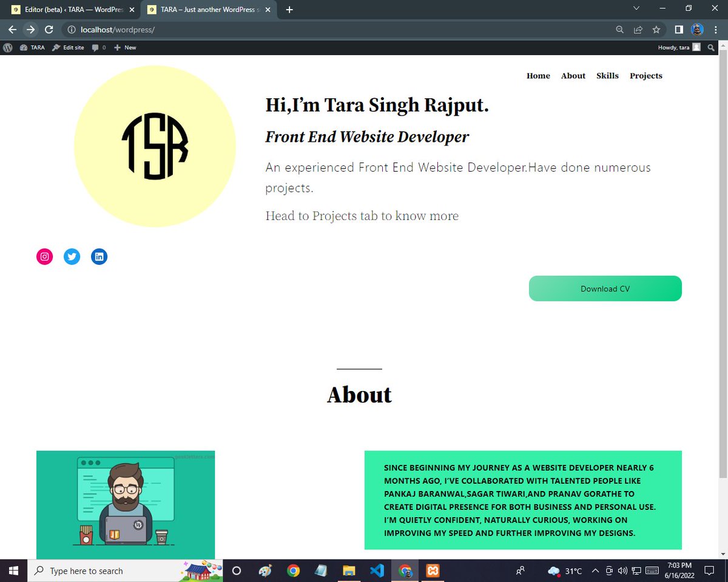Open the Comments bubble in admin bar
Viewport: 728px width, 582px height.
coord(98,47)
